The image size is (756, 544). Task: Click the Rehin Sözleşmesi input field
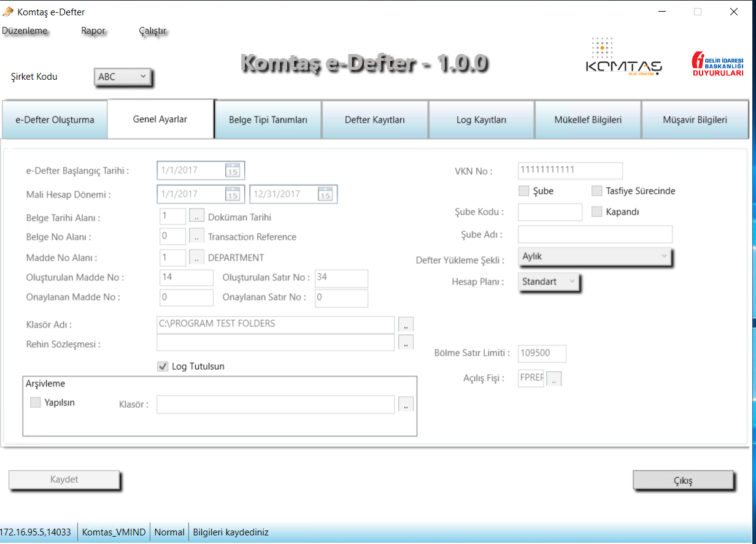(x=276, y=343)
